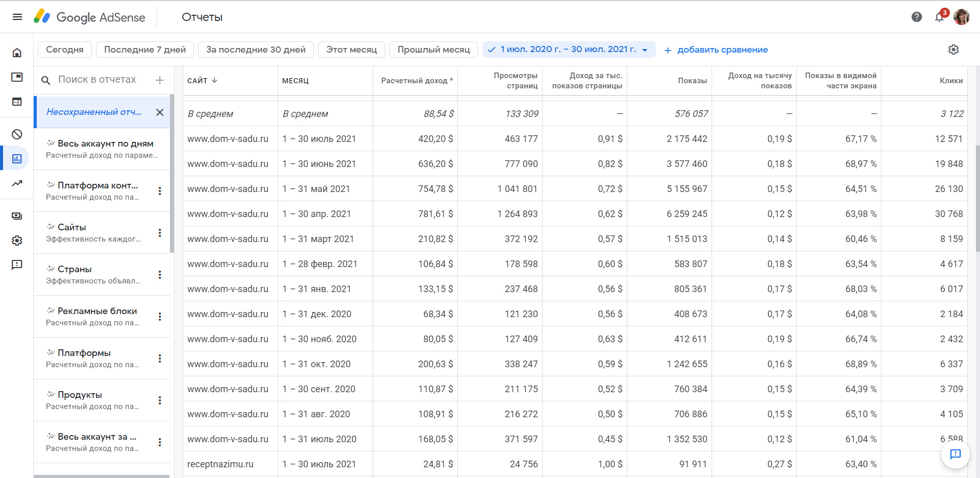The height and width of the screenshot is (478, 980).
Task: Open the Sites section icon in the left rail
Action: point(17,102)
